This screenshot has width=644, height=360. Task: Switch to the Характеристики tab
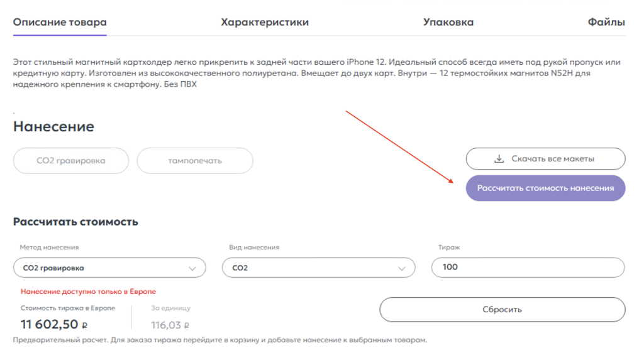[x=265, y=23]
